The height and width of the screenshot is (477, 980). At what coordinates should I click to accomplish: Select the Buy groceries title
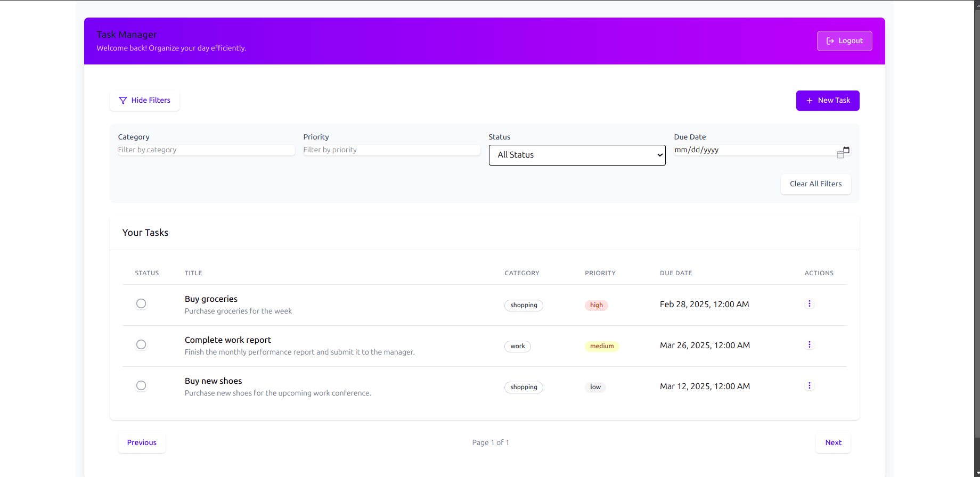pos(211,299)
